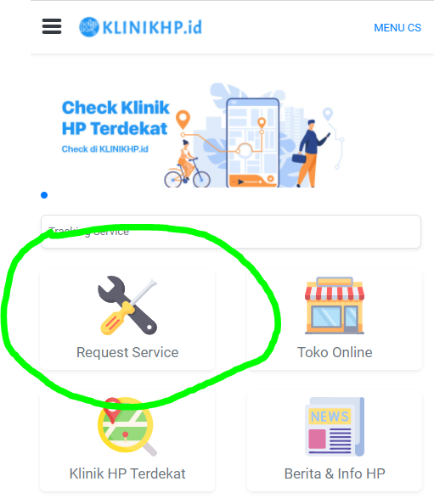Open the MENU CS link
Screen dimensions: 434x504
click(x=397, y=28)
